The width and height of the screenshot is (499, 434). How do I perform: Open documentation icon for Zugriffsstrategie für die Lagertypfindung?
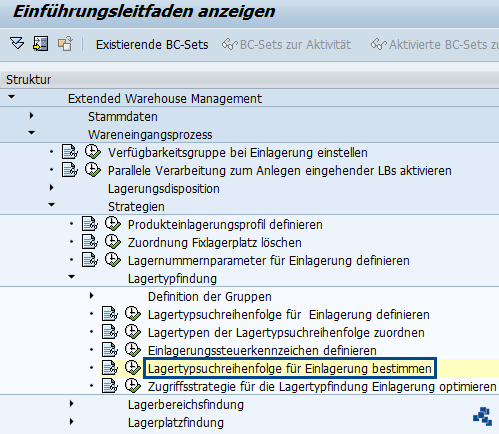[110, 386]
